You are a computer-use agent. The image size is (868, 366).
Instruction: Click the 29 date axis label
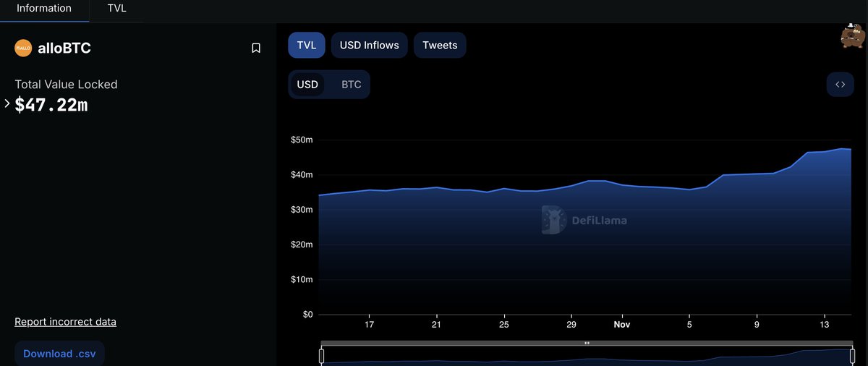point(571,325)
